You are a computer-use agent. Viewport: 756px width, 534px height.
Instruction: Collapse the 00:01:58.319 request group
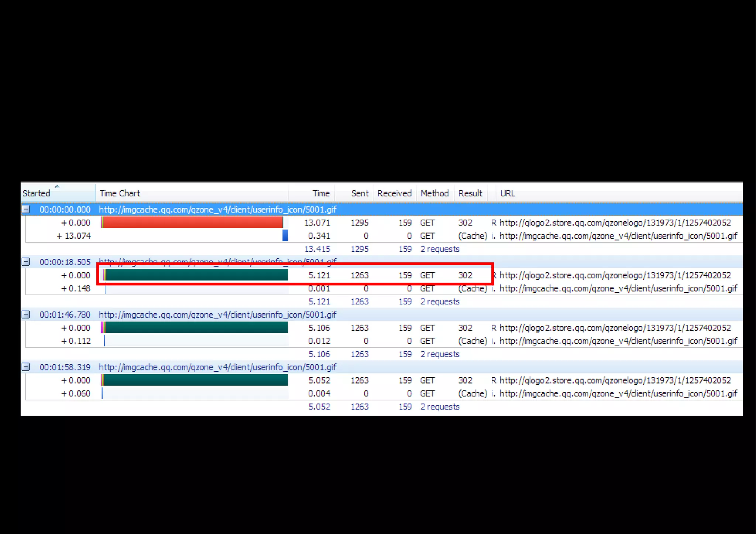[x=26, y=367]
